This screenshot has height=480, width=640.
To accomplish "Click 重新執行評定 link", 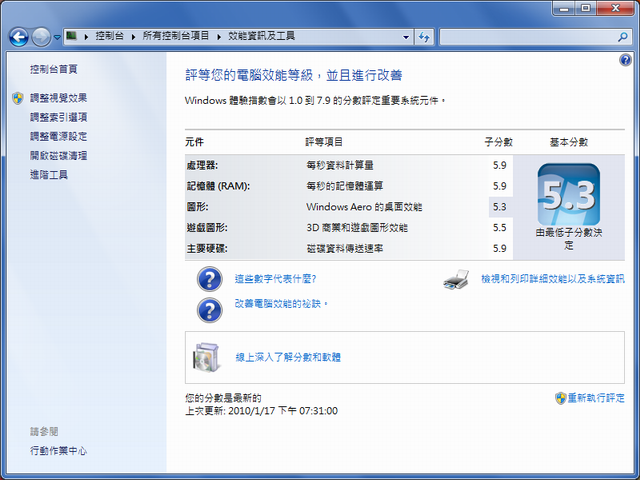I will (596, 398).
